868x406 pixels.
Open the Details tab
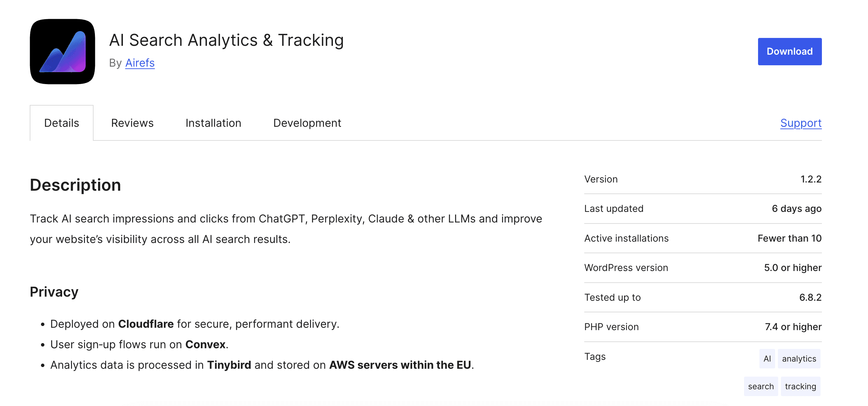[x=61, y=123]
